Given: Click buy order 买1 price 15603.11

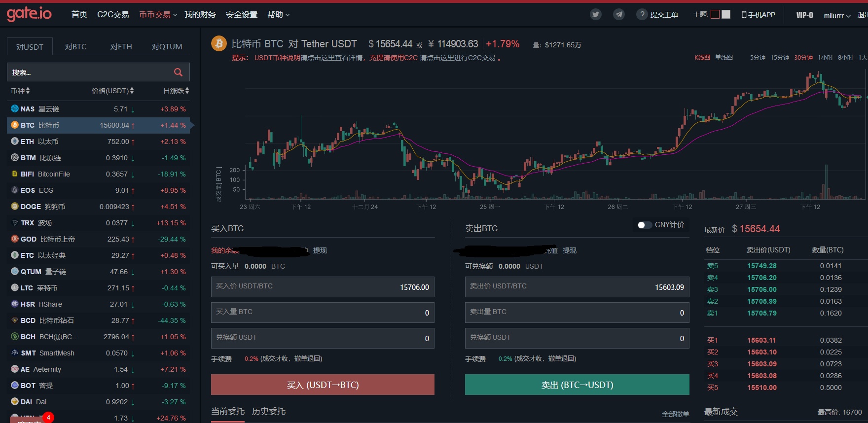Looking at the screenshot, I should [762, 340].
